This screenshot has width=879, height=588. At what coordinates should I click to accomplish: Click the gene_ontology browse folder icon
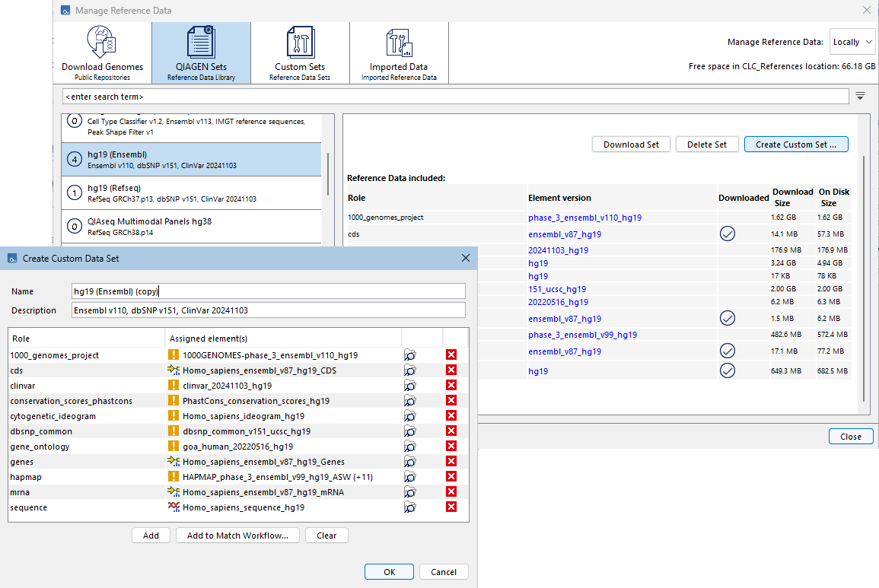pyautogui.click(x=410, y=447)
